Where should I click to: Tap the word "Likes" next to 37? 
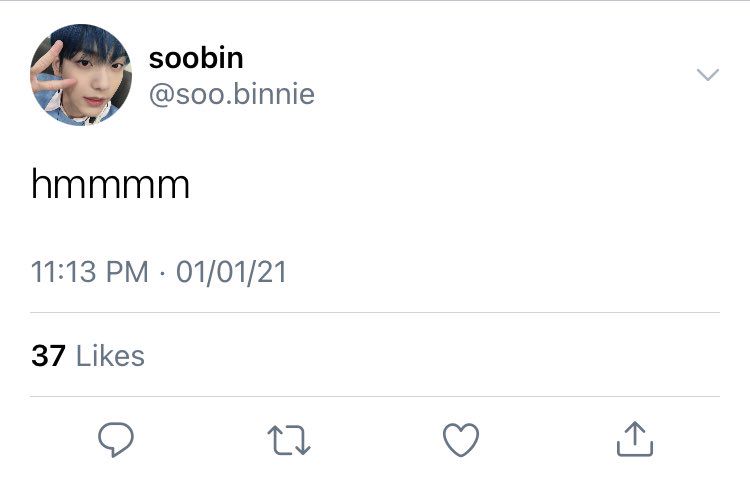pos(110,356)
